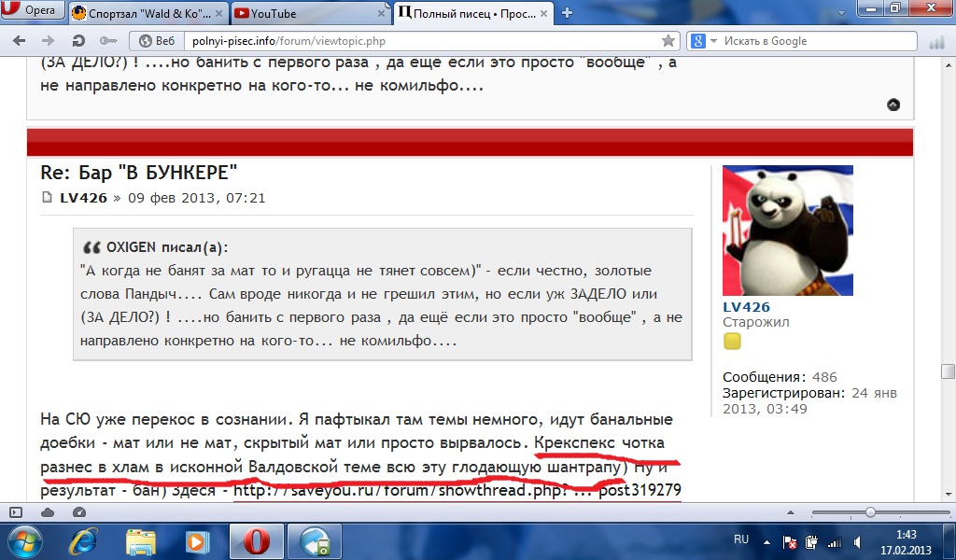Screen dimensions: 956x560
Task: Click the Сообщения: 486 text
Action: 780,377
